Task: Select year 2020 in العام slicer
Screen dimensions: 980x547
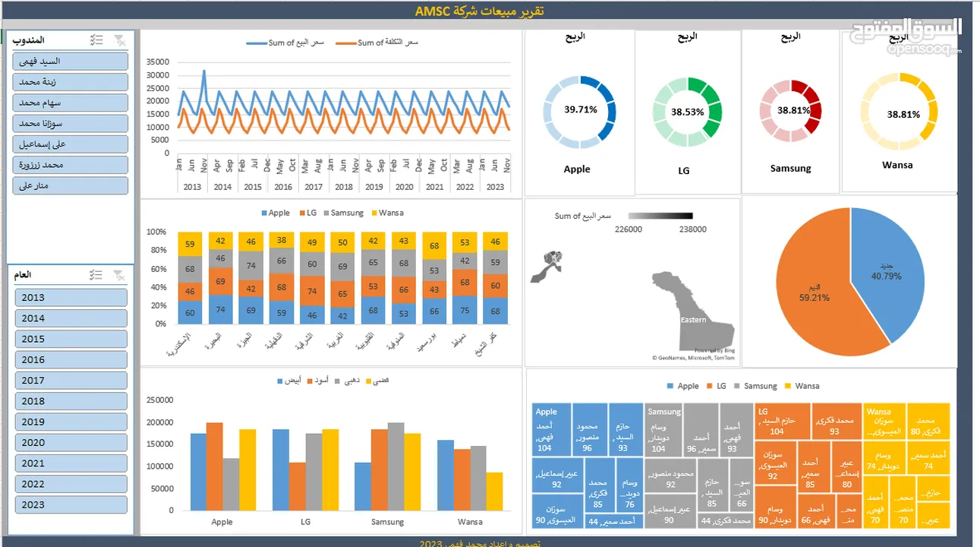Action: pyautogui.click(x=71, y=442)
